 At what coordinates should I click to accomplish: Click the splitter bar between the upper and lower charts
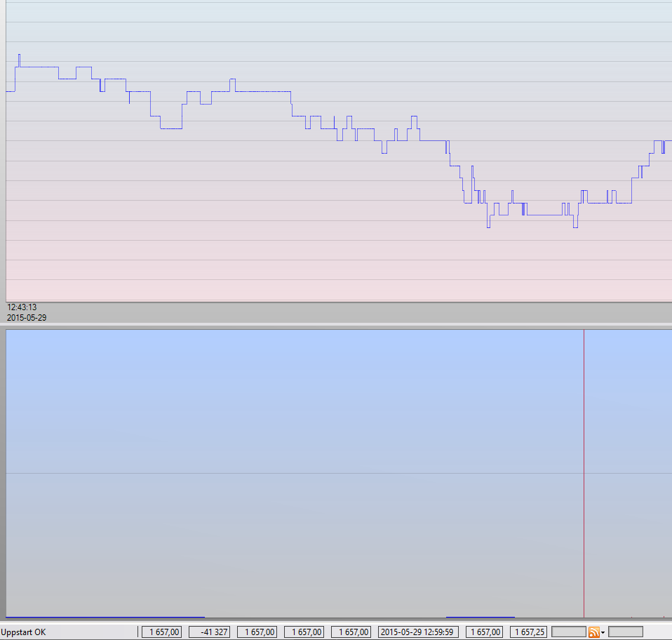click(x=336, y=326)
